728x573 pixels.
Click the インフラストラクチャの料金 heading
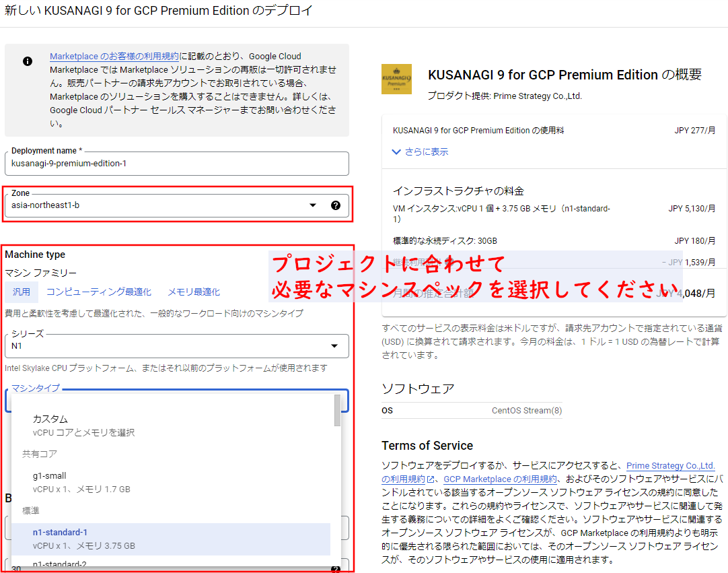pyautogui.click(x=458, y=191)
